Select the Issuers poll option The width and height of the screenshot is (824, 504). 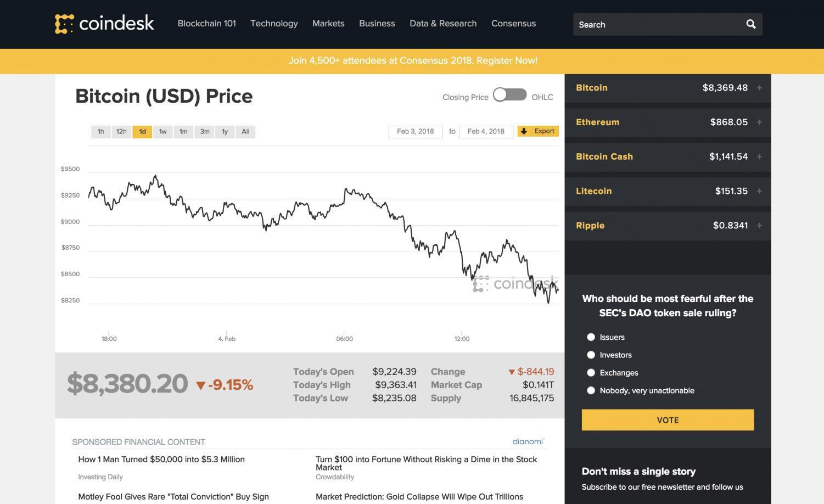pyautogui.click(x=591, y=337)
